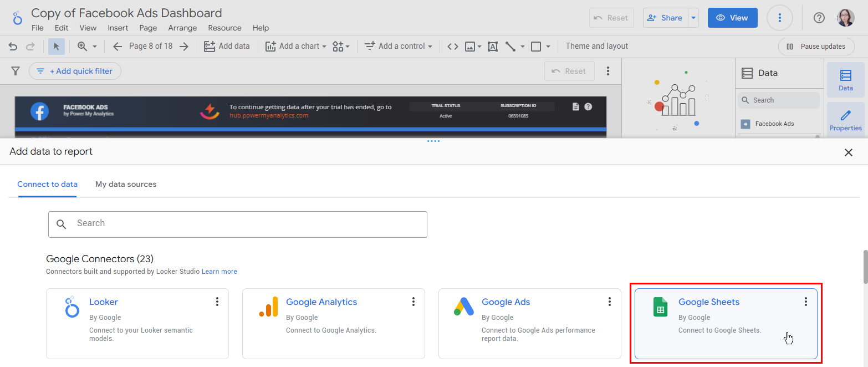Open the Add a chart dropdown

296,47
